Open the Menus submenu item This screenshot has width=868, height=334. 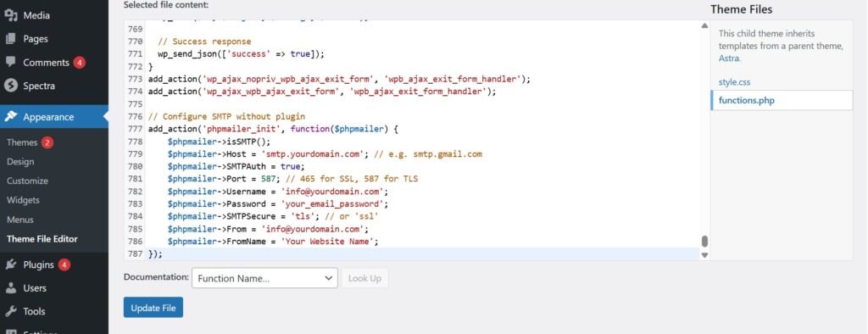pos(20,220)
